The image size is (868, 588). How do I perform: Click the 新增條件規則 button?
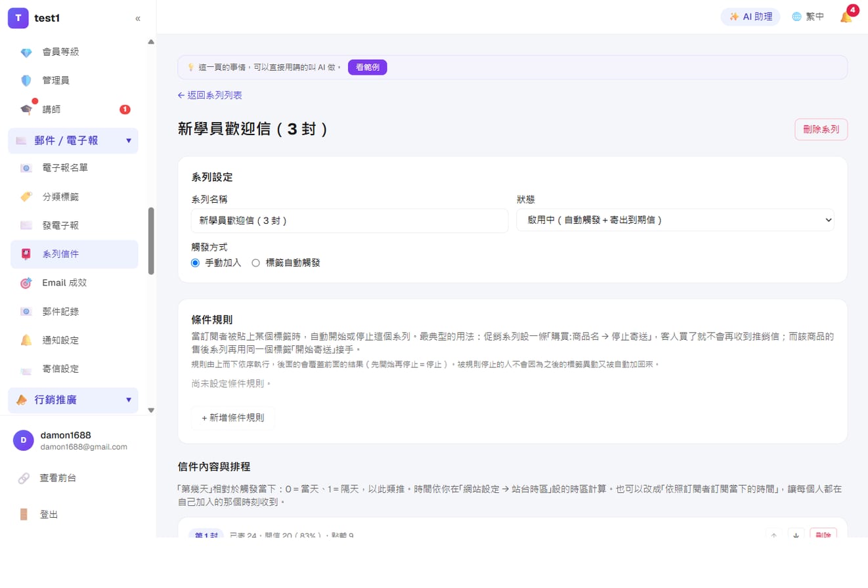point(233,417)
